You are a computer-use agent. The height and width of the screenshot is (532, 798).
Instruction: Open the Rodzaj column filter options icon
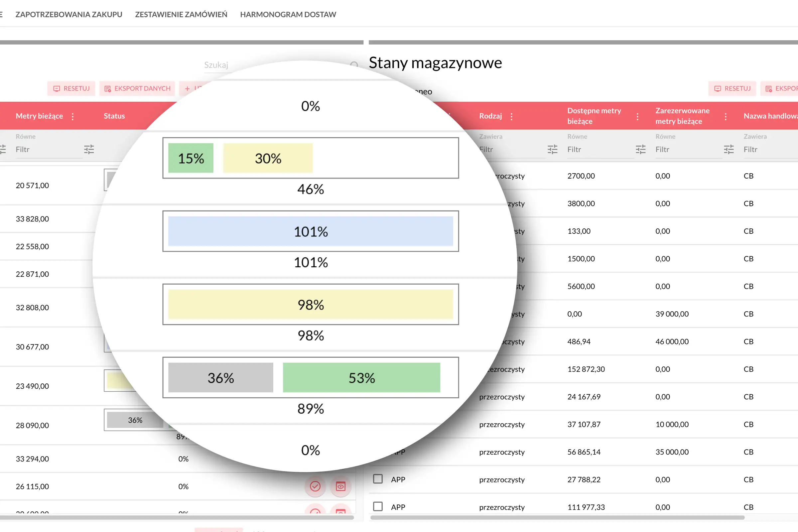point(552,149)
